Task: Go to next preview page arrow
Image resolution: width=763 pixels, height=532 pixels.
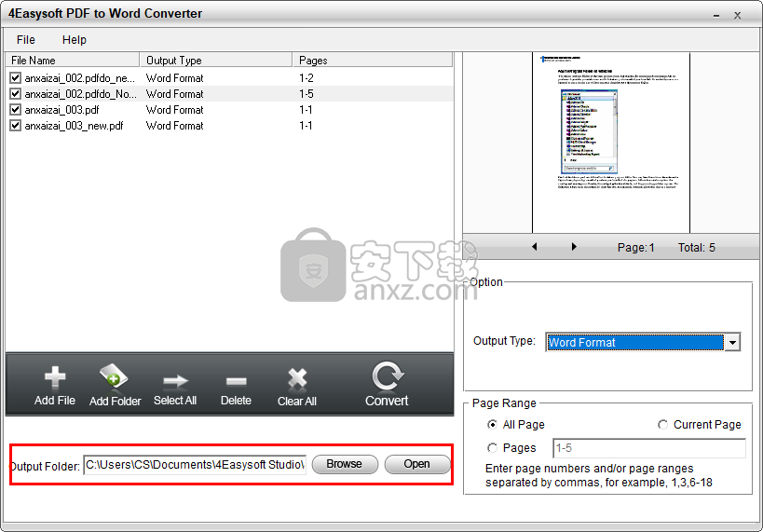Action: (x=574, y=247)
